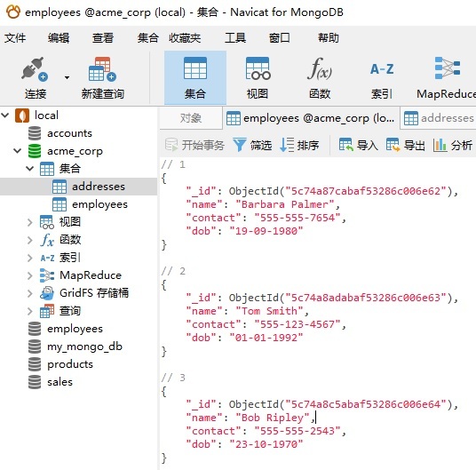Image resolution: width=476 pixels, height=470 pixels.
Task: Open the 分析 analyze chart tool
Action: 453,145
